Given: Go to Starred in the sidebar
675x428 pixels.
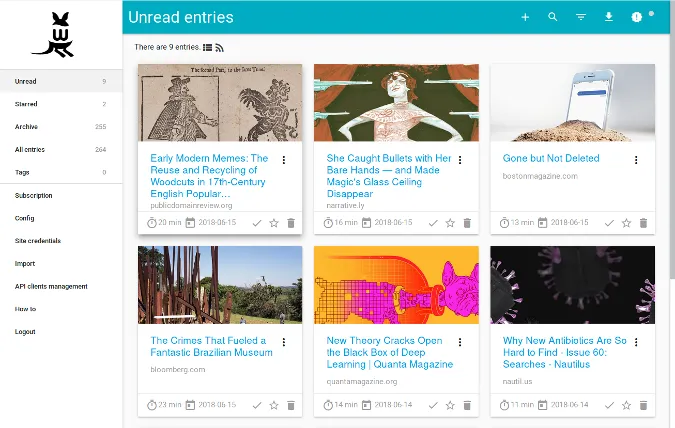Looking at the screenshot, I should click(x=27, y=104).
